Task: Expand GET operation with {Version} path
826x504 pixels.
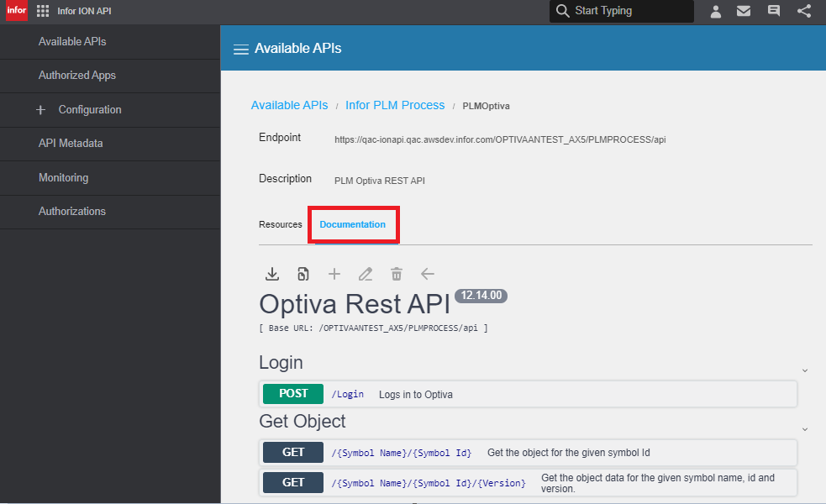Action: point(528,482)
